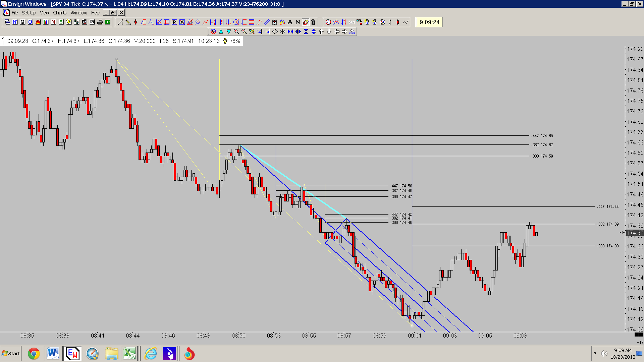644x362 pixels.
Task: Click the shift chart up arrow
Action: [321, 32]
